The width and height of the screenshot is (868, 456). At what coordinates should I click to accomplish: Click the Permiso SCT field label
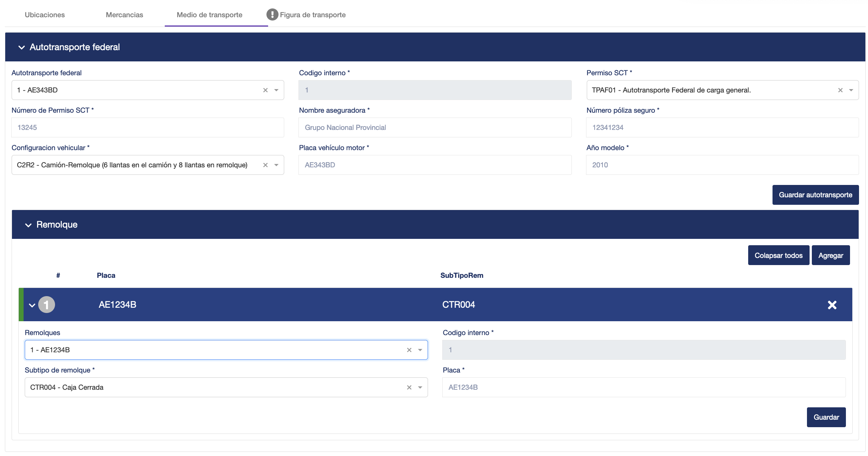pyautogui.click(x=609, y=73)
